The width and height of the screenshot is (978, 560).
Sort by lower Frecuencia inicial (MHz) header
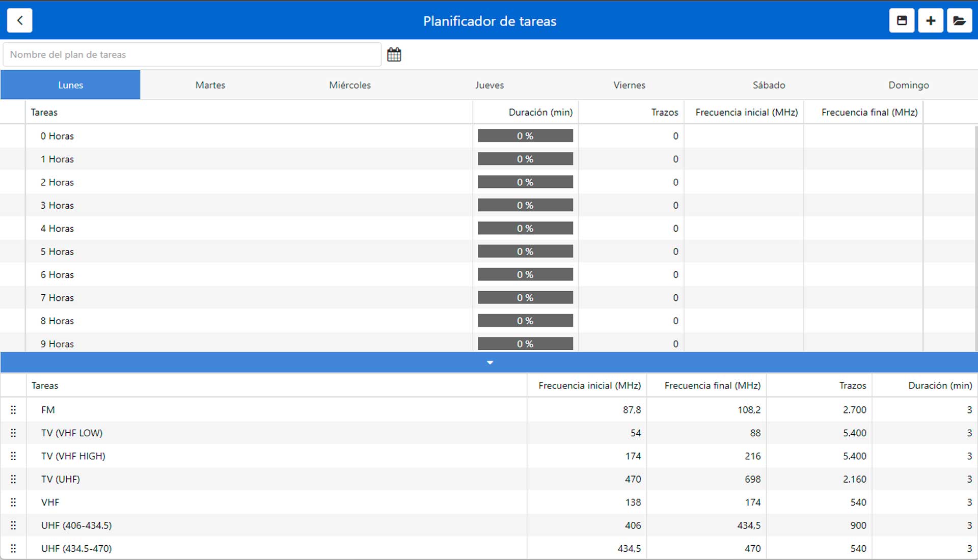pyautogui.click(x=587, y=385)
